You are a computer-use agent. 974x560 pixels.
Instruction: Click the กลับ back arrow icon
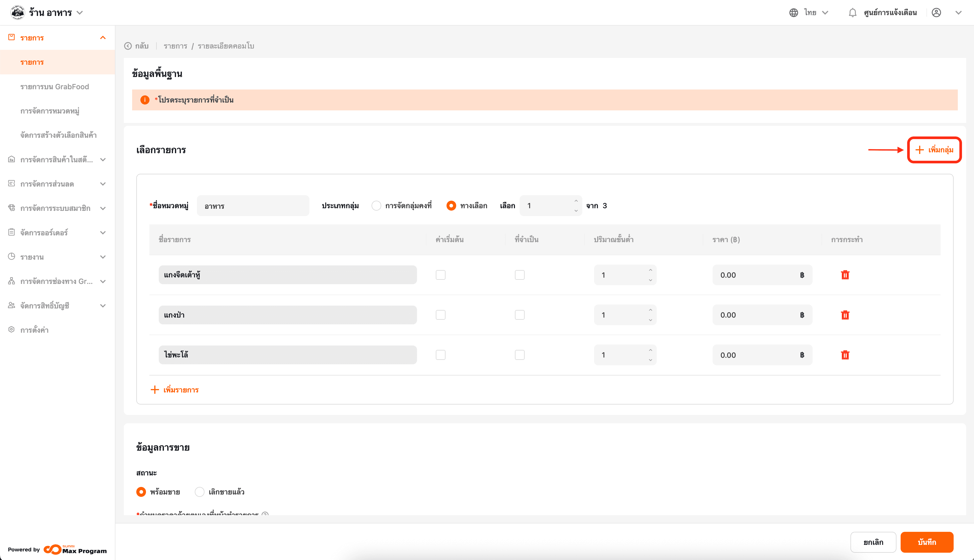pyautogui.click(x=128, y=46)
